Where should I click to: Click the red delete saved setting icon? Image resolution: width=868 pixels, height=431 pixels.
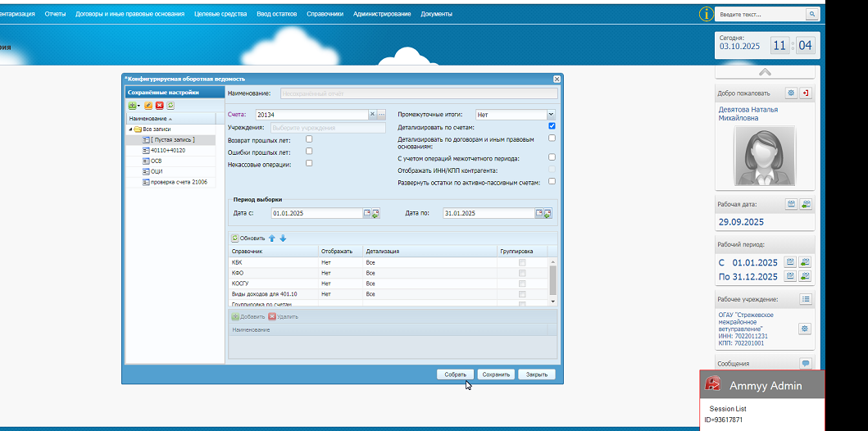[x=159, y=106]
